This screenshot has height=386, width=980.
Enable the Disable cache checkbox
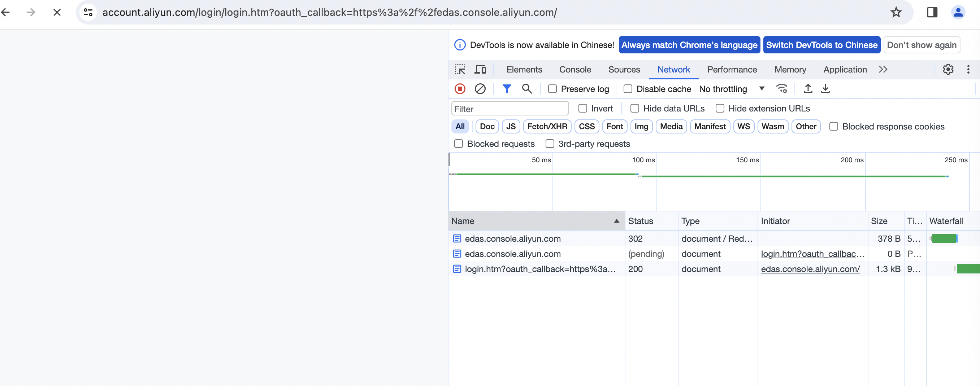click(x=628, y=89)
